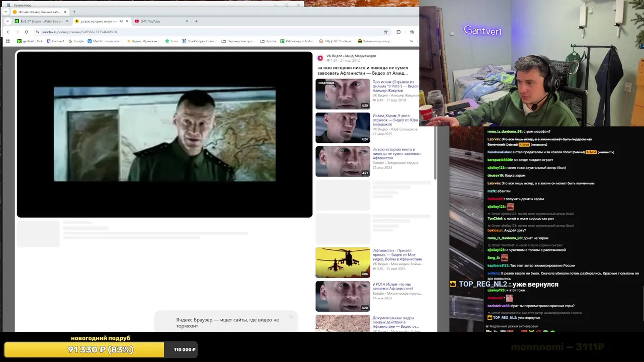The width and height of the screenshot is (644, 362).
Task: Open 'Про ислам (Отрывок из фильма 9 Рота)' link
Action: point(395,86)
